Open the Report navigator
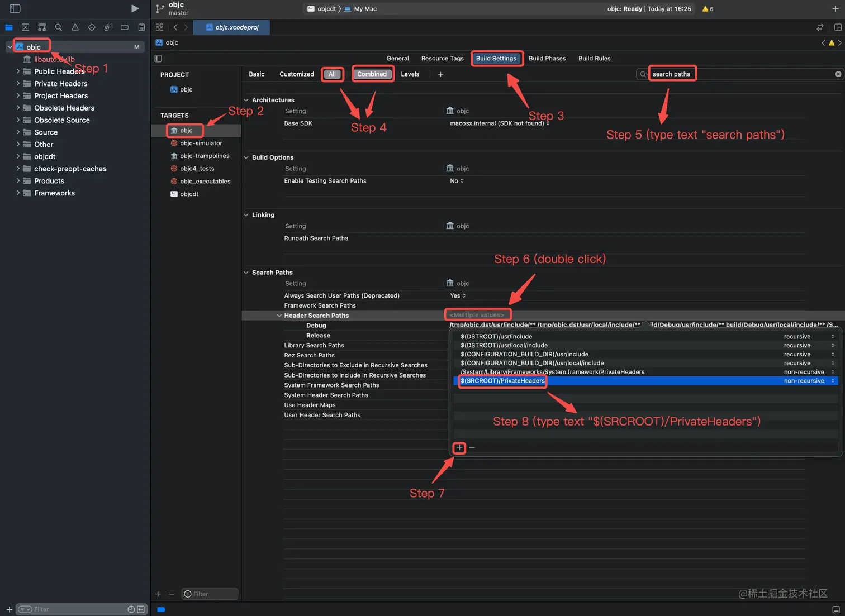Screen dimensions: 845x616 click(x=141, y=27)
